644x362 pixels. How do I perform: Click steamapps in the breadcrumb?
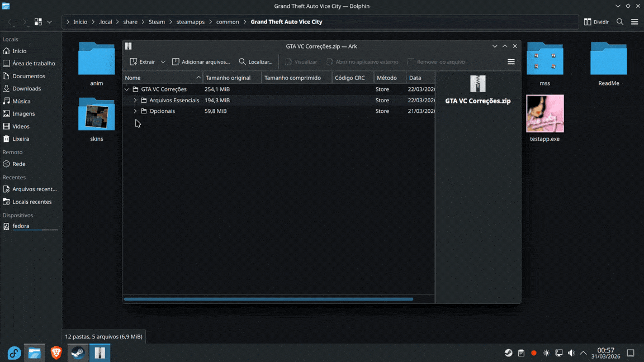pyautogui.click(x=190, y=22)
